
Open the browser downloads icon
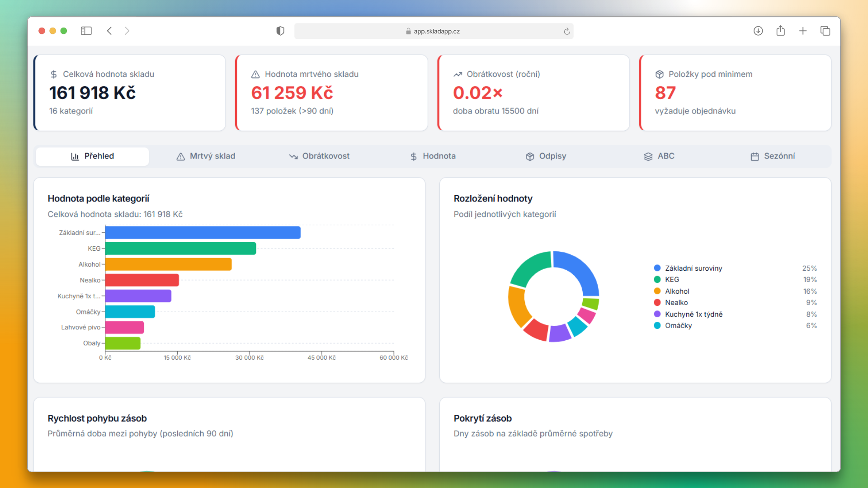758,31
